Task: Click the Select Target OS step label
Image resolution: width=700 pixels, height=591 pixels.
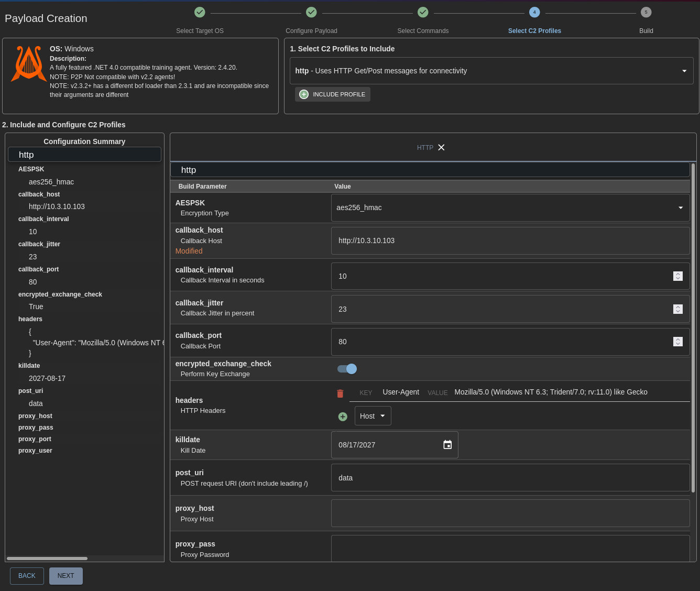Action: coord(200,31)
